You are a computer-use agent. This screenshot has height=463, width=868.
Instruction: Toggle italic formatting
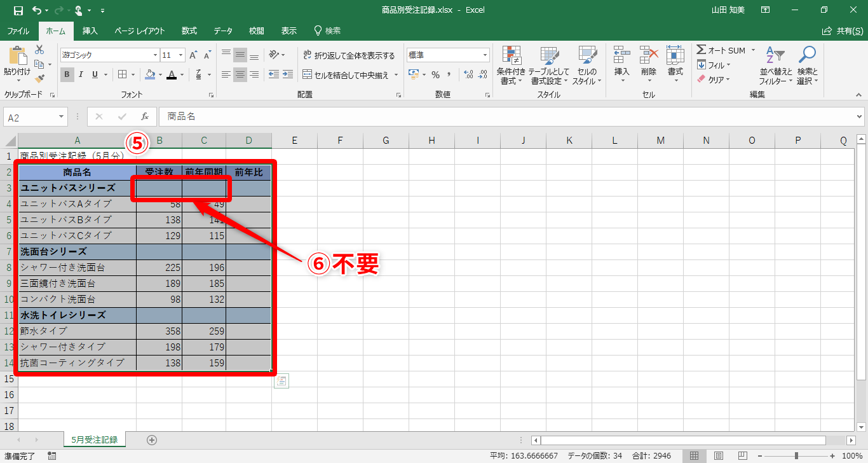pos(81,74)
